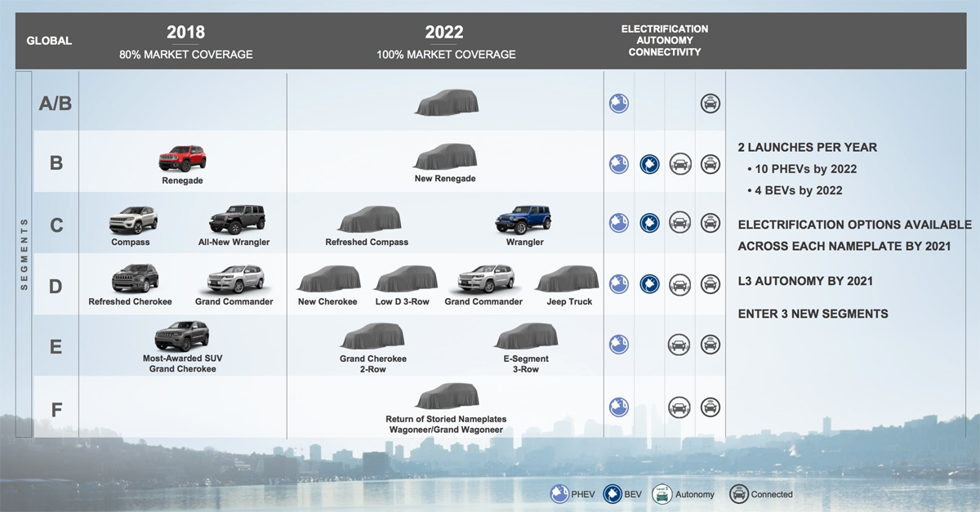Click the 100% MARKET COVERAGE text
The height and width of the screenshot is (512, 980).
pyautogui.click(x=446, y=55)
